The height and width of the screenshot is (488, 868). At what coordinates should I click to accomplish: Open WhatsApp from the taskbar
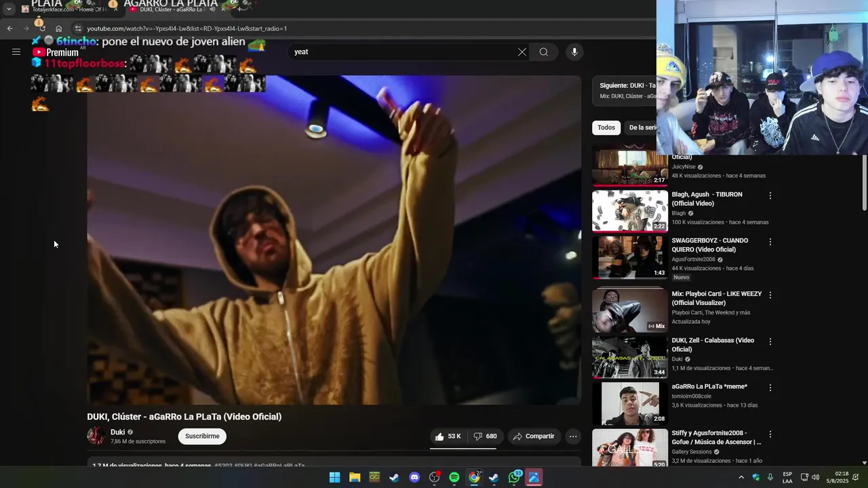tap(514, 477)
